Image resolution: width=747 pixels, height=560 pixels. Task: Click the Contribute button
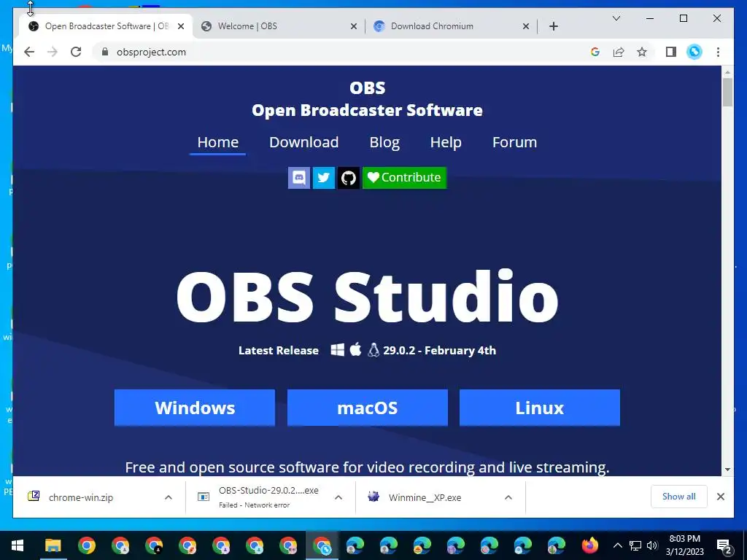pos(404,178)
